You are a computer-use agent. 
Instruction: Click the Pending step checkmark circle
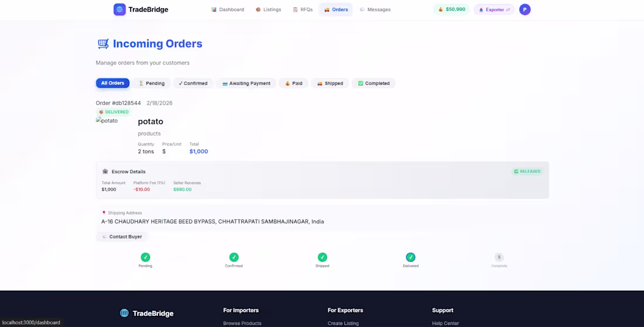[145, 257]
